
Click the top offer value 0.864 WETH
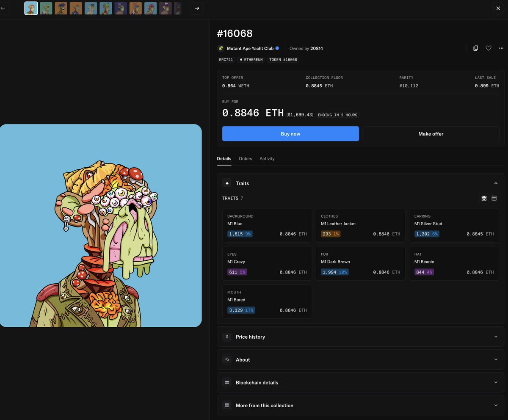click(236, 86)
